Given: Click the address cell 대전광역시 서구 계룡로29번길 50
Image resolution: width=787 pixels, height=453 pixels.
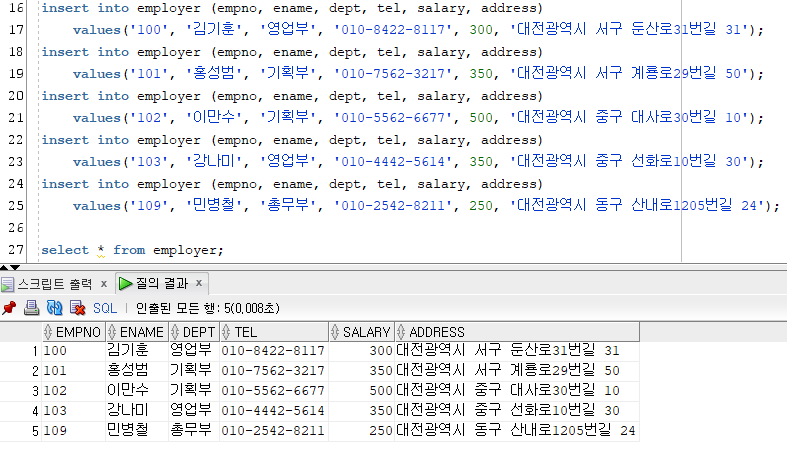Looking at the screenshot, I should click(x=517, y=371).
